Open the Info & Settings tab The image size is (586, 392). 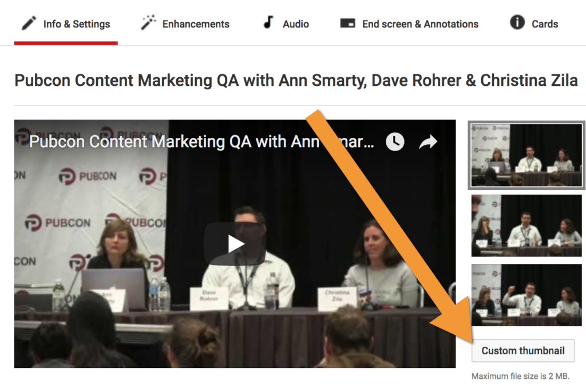click(66, 24)
